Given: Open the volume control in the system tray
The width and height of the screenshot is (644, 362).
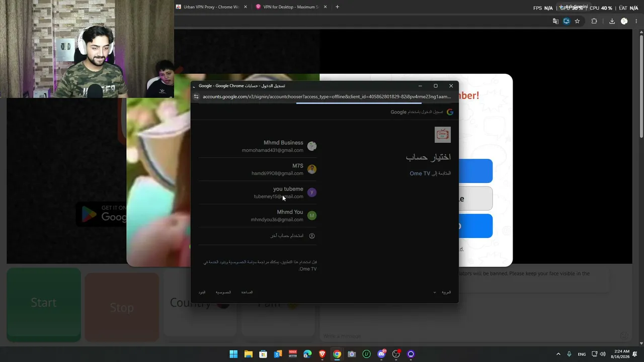Looking at the screenshot, I should 603,354.
